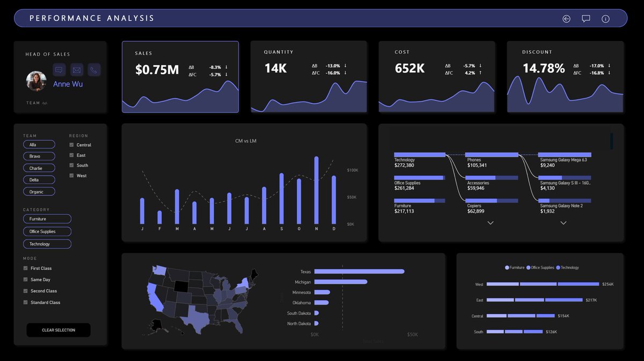Screen dimensions: 644x361
Task: Expand the chevron below the Copiers column
Action: [x=490, y=222]
